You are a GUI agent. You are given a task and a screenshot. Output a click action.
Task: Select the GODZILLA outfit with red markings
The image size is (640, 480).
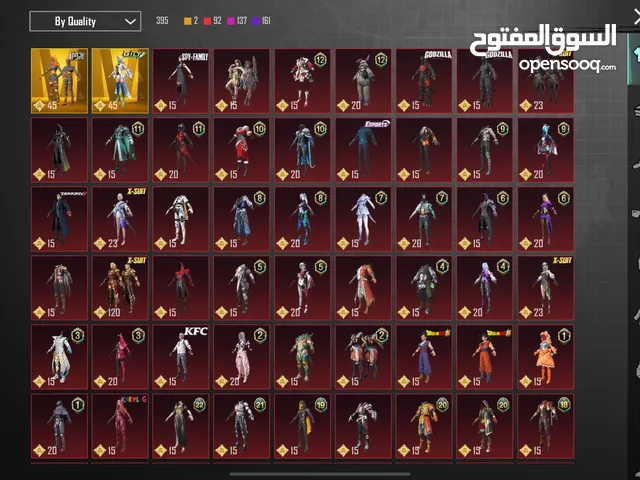click(x=424, y=81)
